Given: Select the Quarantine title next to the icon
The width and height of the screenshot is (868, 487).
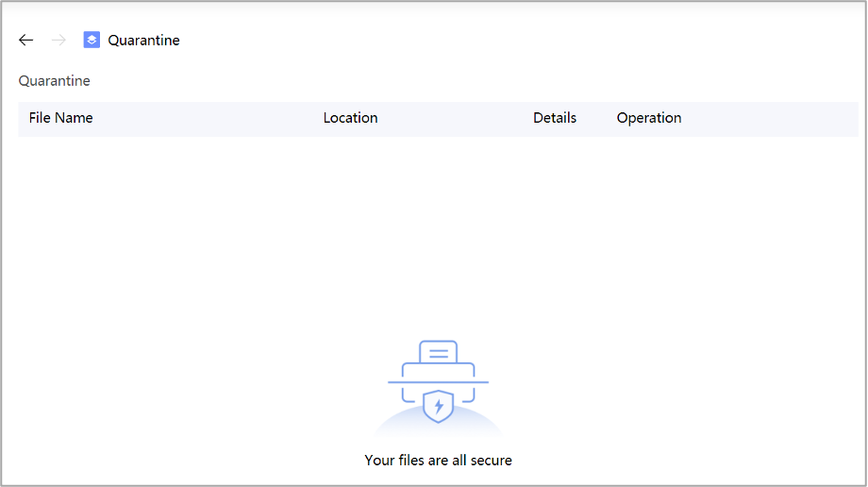Looking at the screenshot, I should click(x=143, y=40).
